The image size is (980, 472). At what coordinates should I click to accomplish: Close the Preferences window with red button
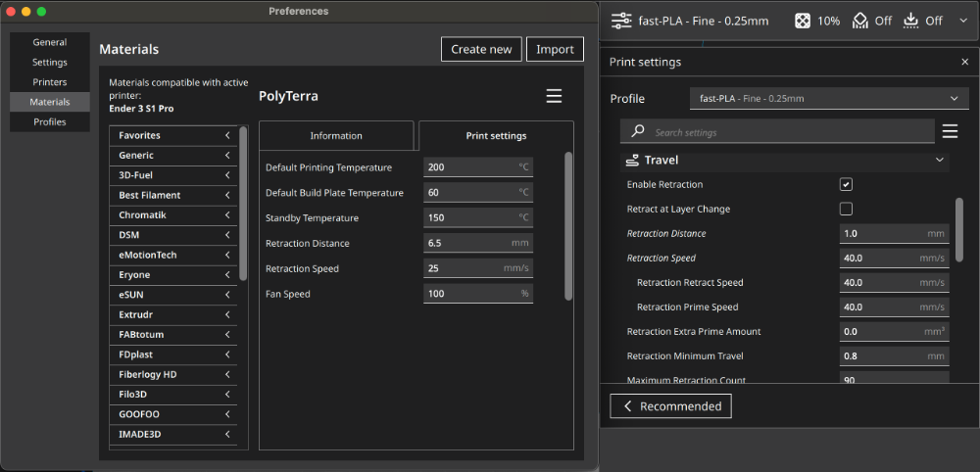[x=11, y=11]
